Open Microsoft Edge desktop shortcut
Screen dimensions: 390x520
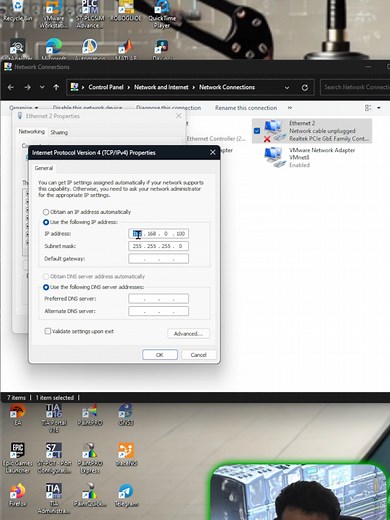pos(53,48)
